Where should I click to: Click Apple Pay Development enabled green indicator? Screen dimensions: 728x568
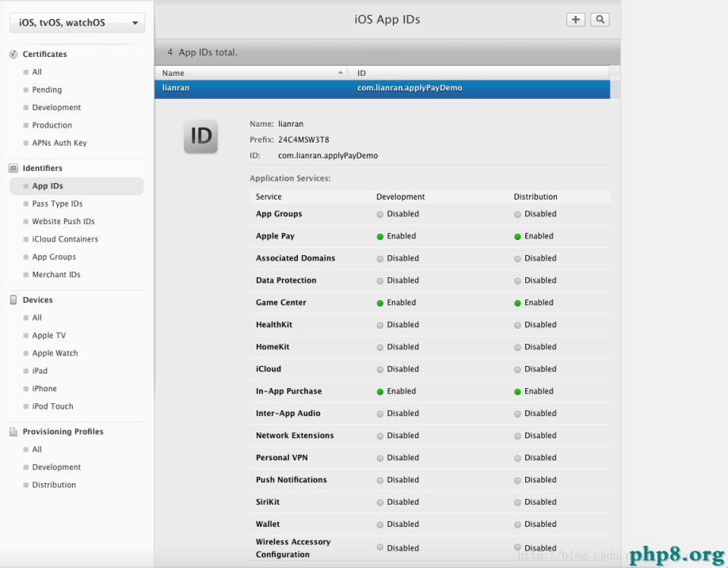coord(380,236)
